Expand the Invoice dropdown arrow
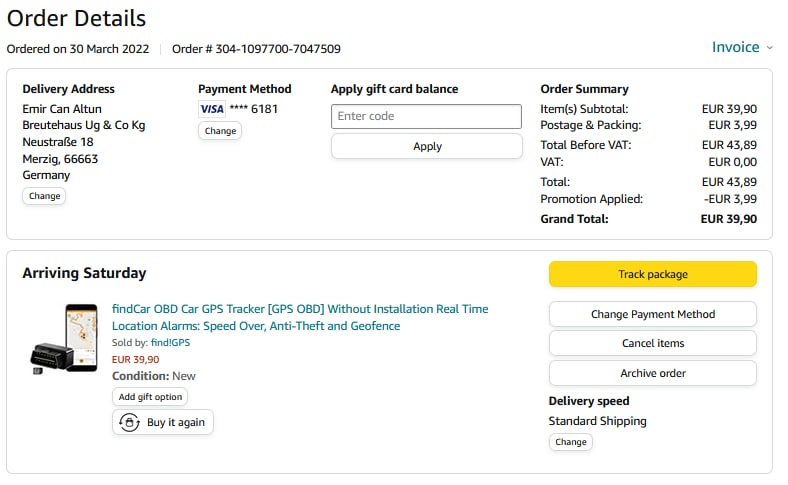 [x=769, y=48]
